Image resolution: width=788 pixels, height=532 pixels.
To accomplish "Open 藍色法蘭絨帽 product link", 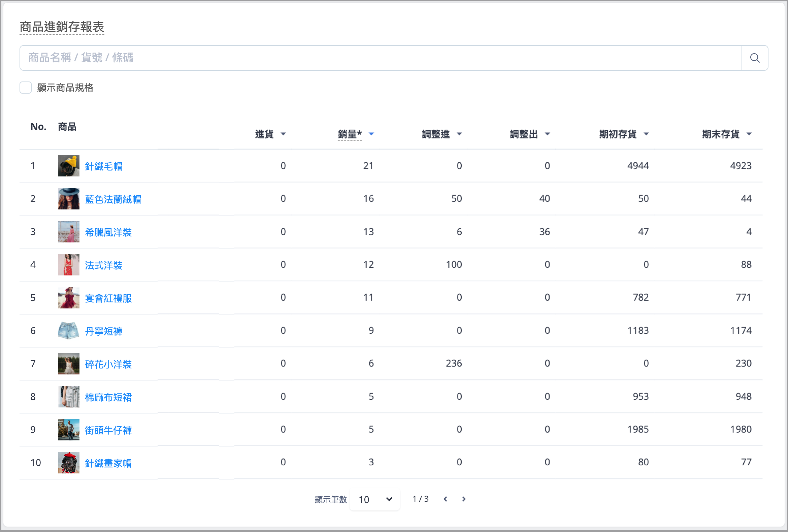I will tap(113, 199).
